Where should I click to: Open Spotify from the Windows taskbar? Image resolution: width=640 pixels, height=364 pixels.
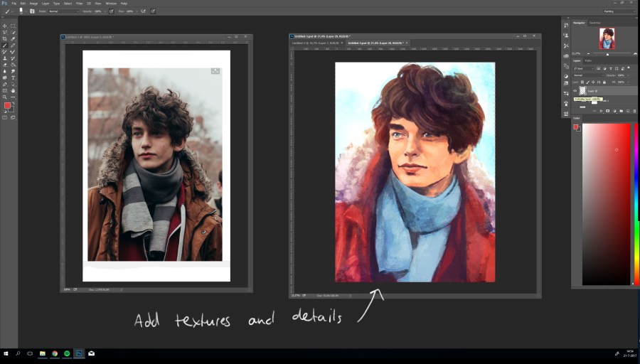67,353
